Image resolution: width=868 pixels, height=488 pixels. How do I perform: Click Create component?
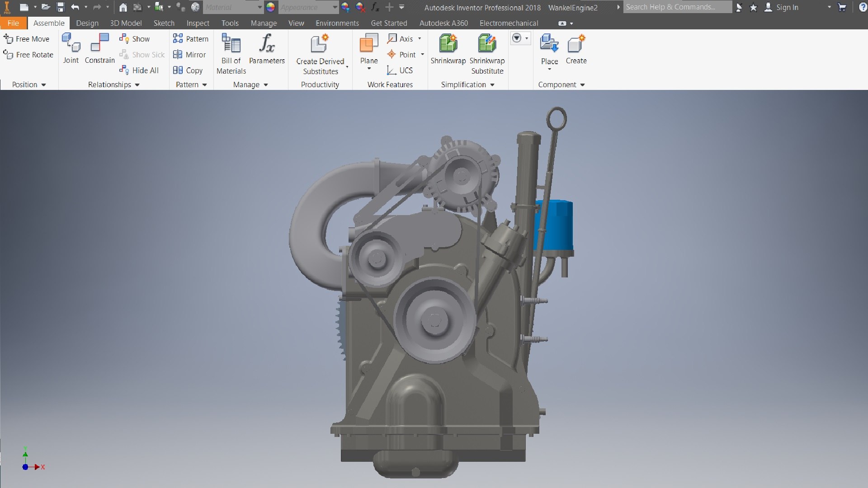tap(576, 49)
